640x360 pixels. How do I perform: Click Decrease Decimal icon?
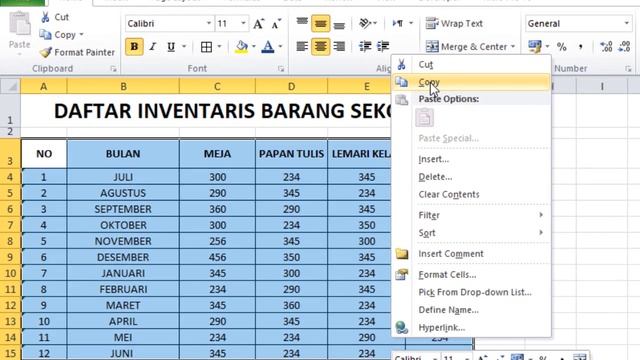pos(624,47)
